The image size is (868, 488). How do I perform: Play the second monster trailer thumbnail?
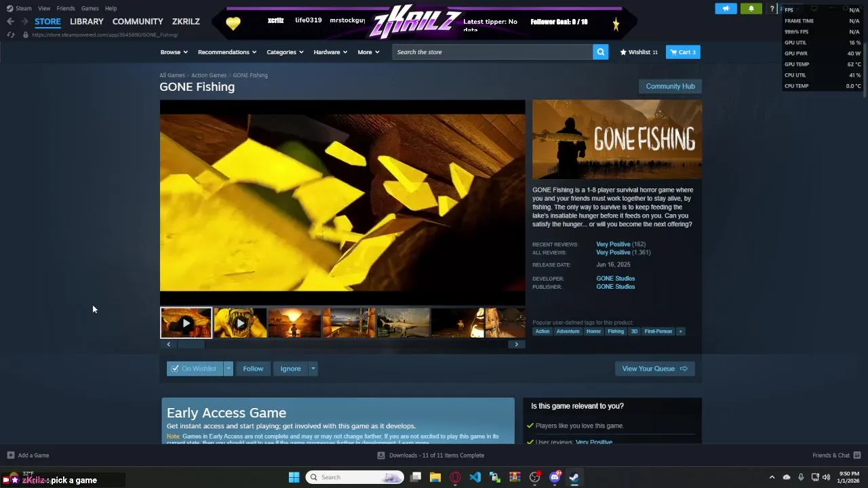tap(240, 323)
